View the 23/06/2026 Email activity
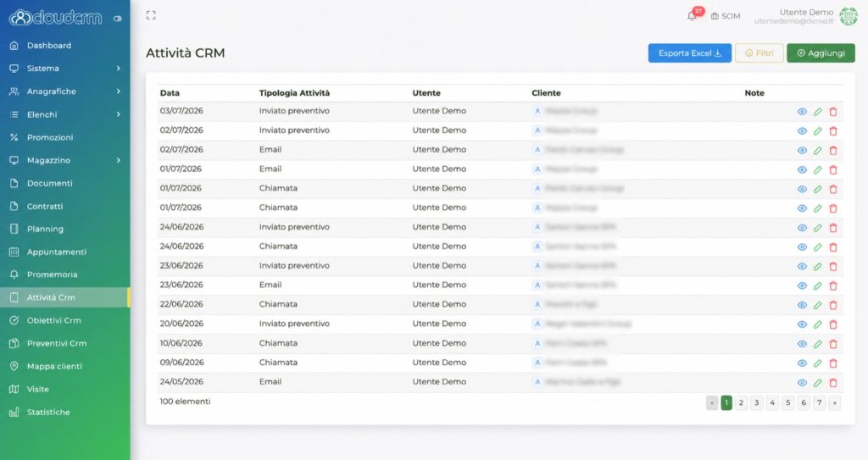The width and height of the screenshot is (868, 460). [802, 286]
